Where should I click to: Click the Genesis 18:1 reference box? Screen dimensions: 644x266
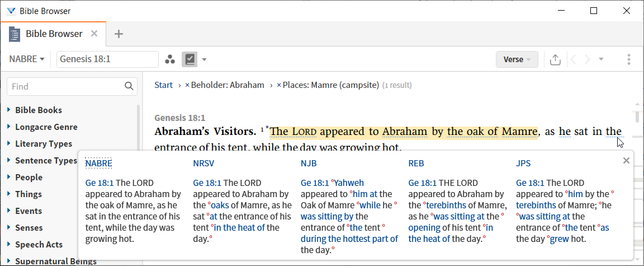tap(107, 59)
